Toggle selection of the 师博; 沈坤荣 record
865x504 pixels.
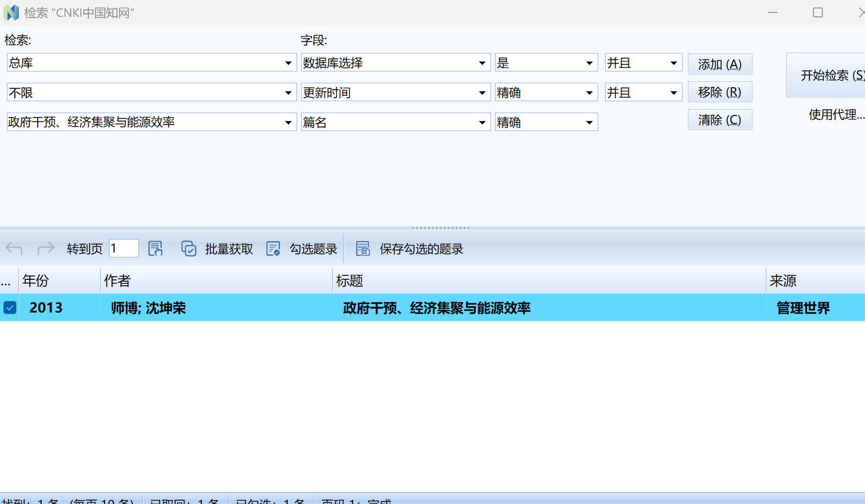(x=147, y=308)
